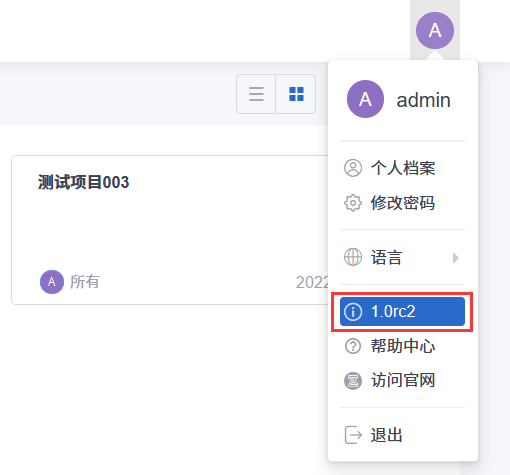Image resolution: width=510 pixels, height=475 pixels.
Task: Click the person icon beside 个人档案
Action: 353,168
